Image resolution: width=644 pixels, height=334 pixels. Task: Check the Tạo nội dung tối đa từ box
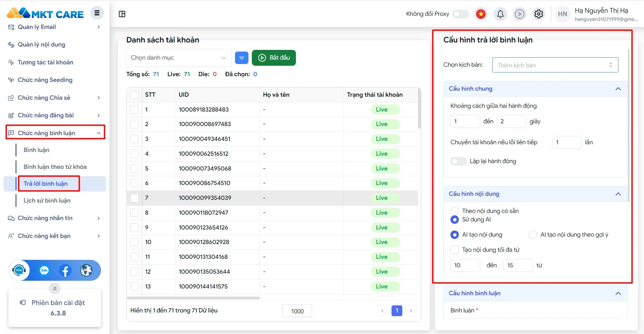[x=454, y=250]
